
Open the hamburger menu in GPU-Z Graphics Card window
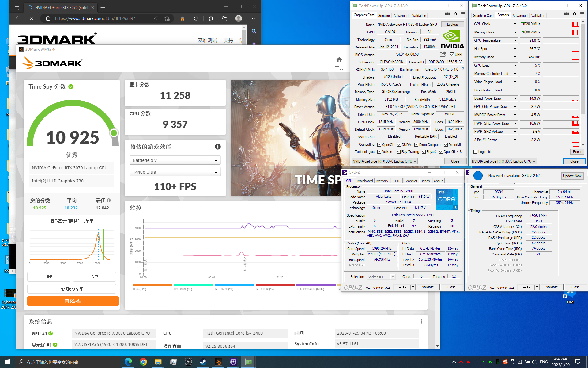(x=463, y=14)
